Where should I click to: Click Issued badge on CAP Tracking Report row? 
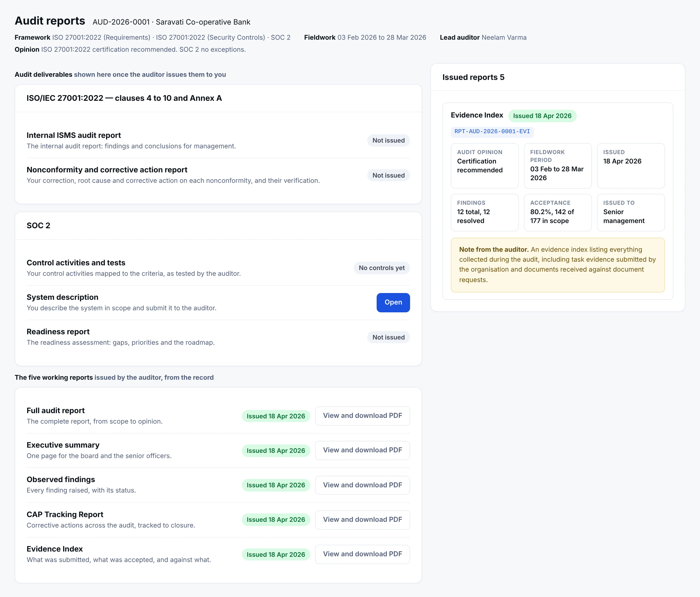[276, 520]
